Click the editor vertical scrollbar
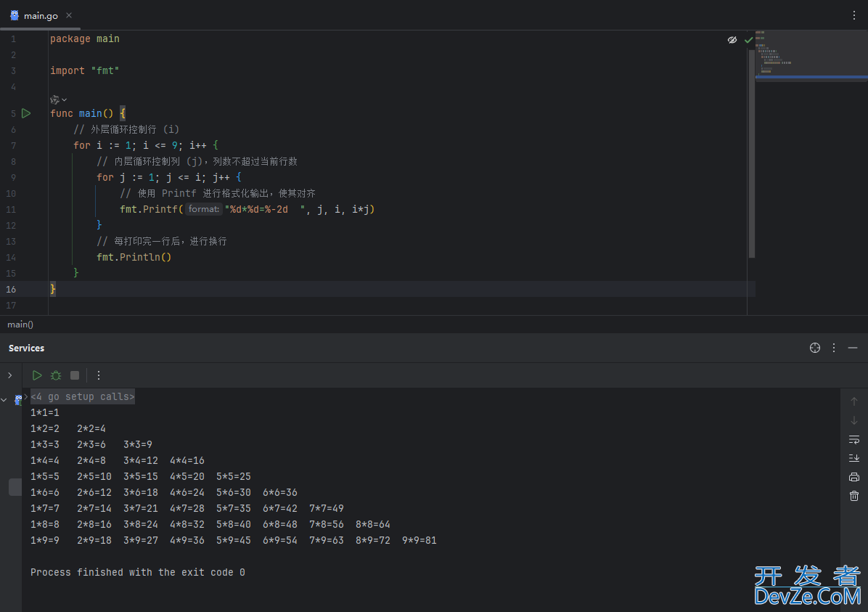The height and width of the screenshot is (612, 868). 751,154
